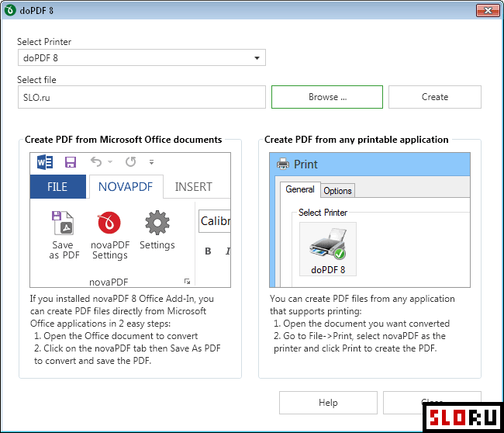Click the Save as PDF icon
The height and width of the screenshot is (433, 504).
coord(63,223)
